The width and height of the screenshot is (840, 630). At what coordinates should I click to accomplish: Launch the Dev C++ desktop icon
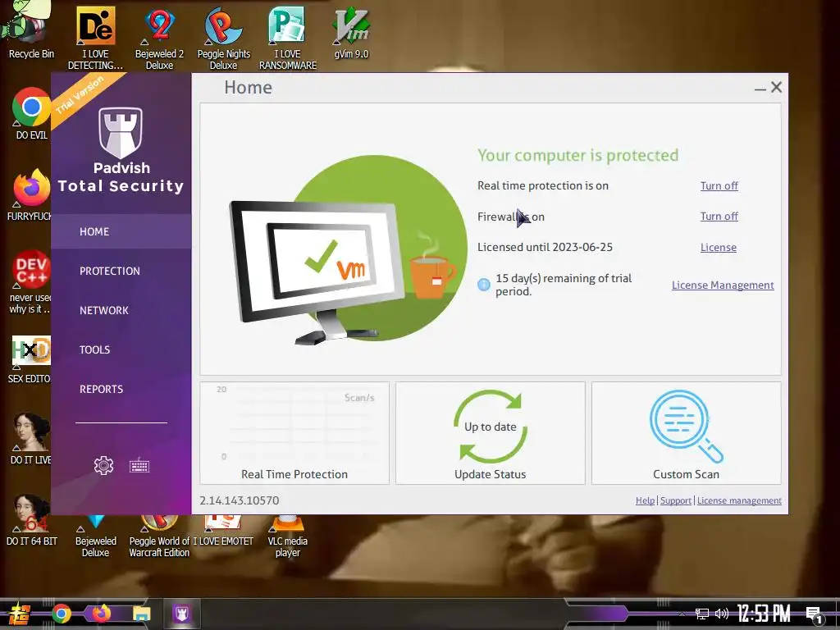pyautogui.click(x=30, y=282)
